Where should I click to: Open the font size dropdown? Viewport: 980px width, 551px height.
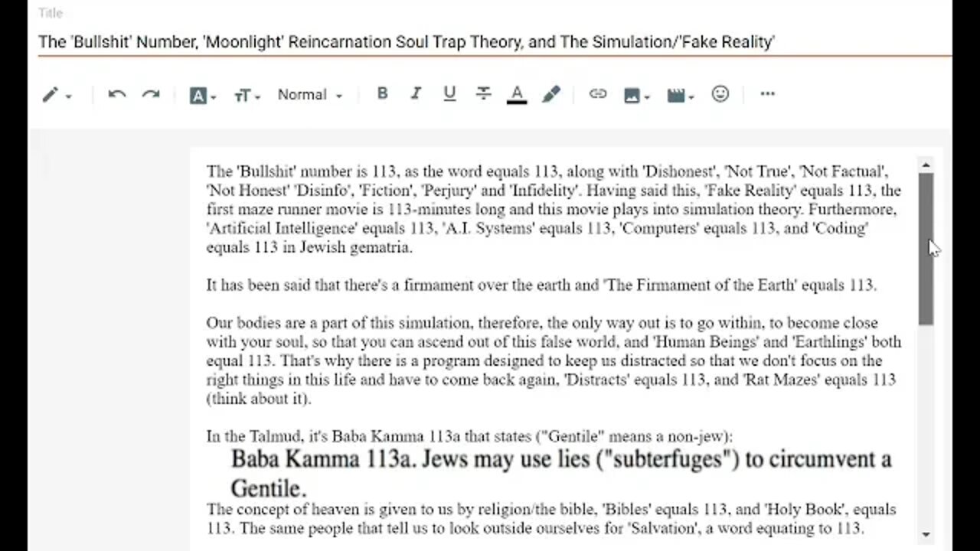(247, 95)
